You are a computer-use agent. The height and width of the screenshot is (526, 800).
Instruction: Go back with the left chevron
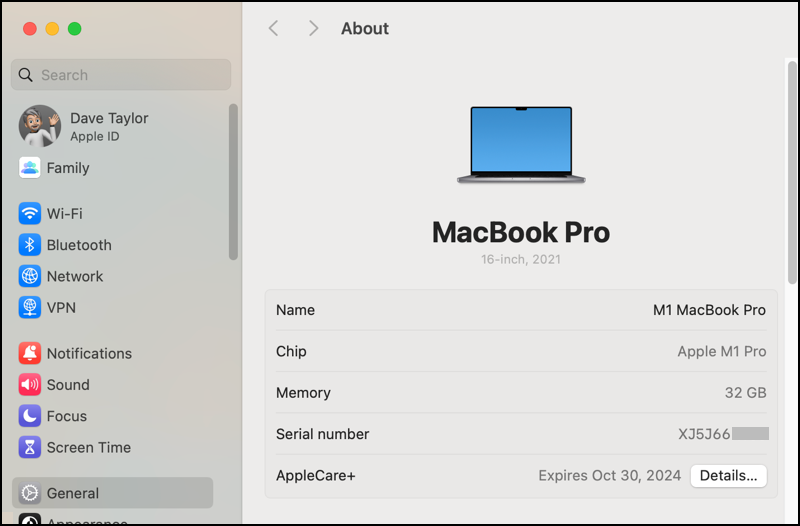[273, 28]
